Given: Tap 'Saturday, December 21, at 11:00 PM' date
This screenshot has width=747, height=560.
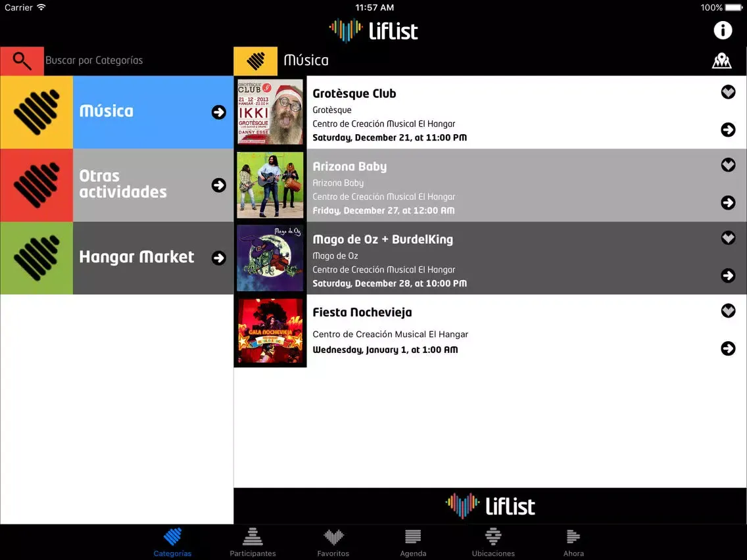Looking at the screenshot, I should point(390,137).
